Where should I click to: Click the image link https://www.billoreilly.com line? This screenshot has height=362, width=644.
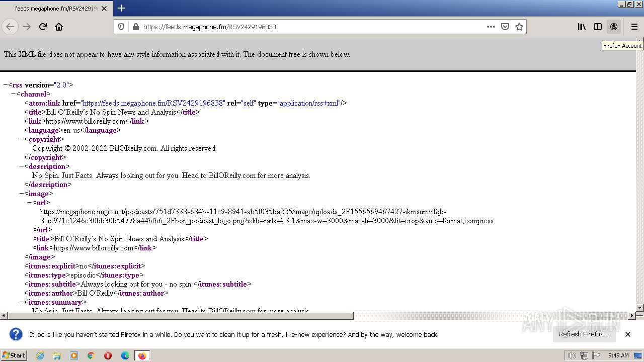[x=95, y=248]
